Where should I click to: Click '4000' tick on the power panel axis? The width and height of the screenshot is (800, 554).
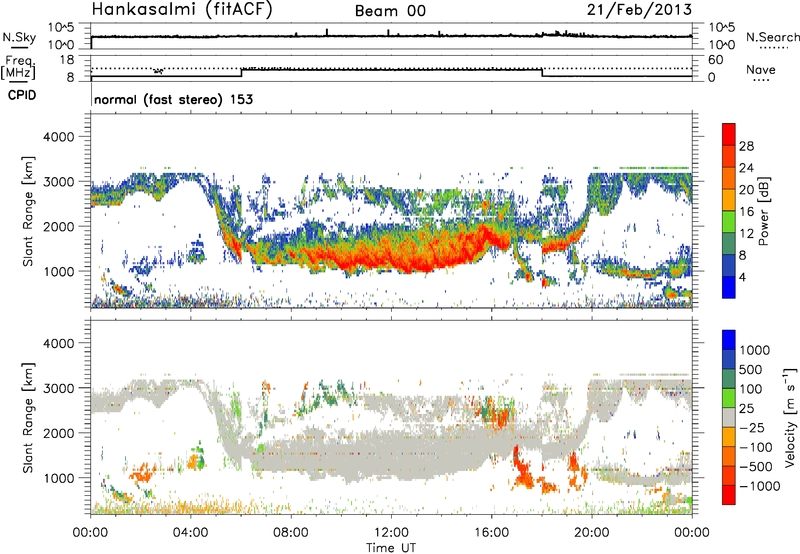[x=58, y=137]
